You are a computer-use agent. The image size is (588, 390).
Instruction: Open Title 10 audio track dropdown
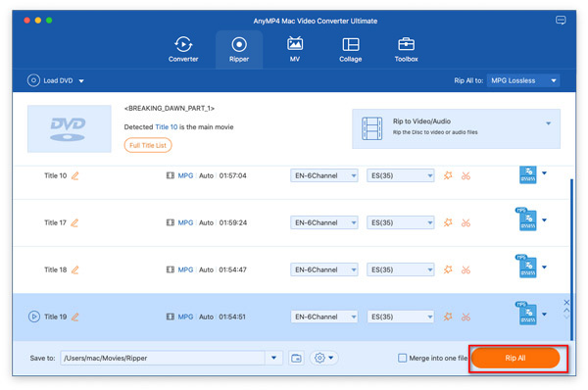pos(324,175)
